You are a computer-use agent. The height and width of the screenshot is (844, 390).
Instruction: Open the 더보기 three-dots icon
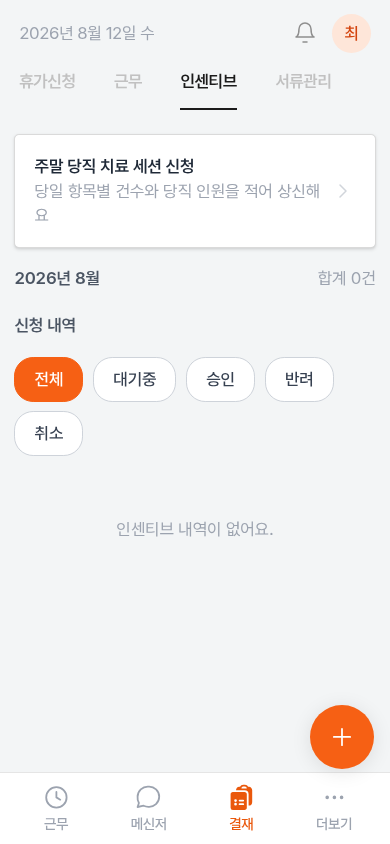(334, 797)
